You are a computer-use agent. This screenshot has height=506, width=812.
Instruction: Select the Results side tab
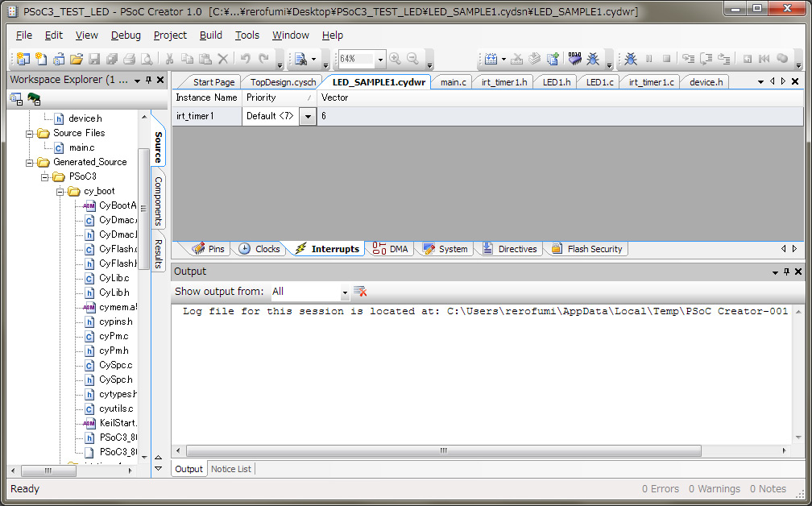click(159, 253)
